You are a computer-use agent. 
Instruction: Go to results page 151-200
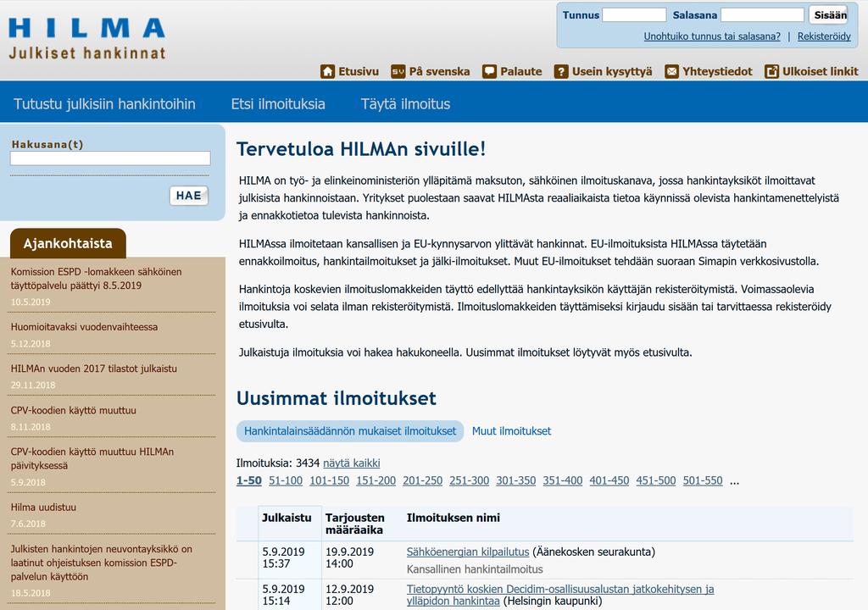click(376, 480)
